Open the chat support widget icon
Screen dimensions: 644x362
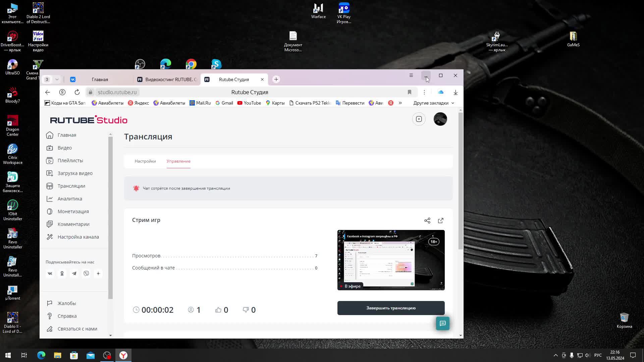pyautogui.click(x=443, y=323)
